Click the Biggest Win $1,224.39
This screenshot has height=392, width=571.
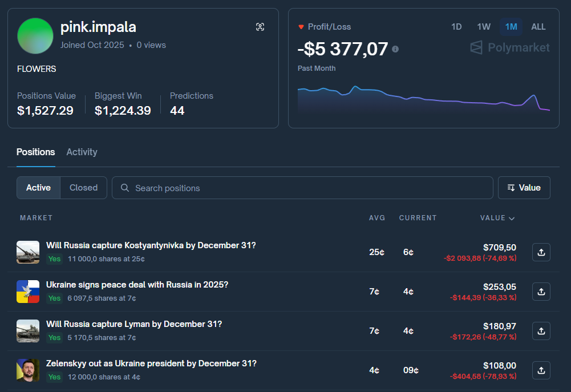point(123,110)
